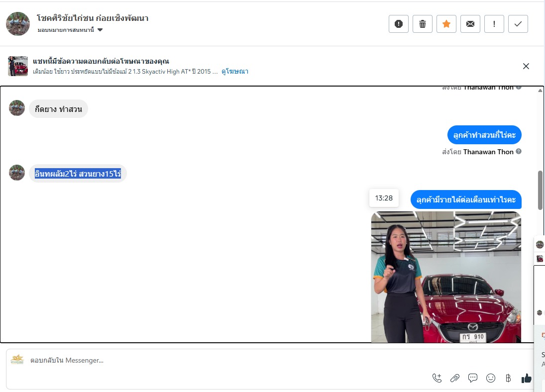Click the 13:28 timestamp tooltip
The image size is (545, 392).
(x=384, y=198)
